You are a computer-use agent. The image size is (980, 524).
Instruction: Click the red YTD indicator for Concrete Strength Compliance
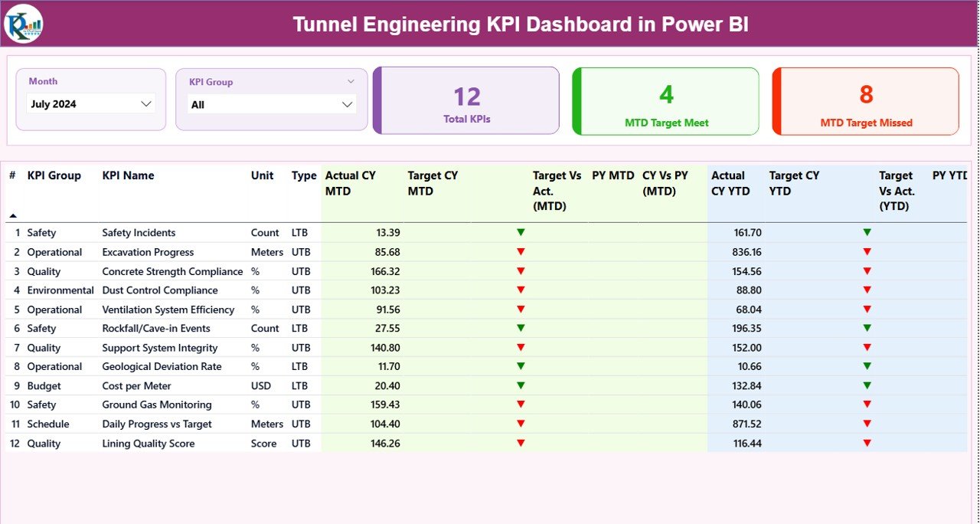(x=866, y=270)
